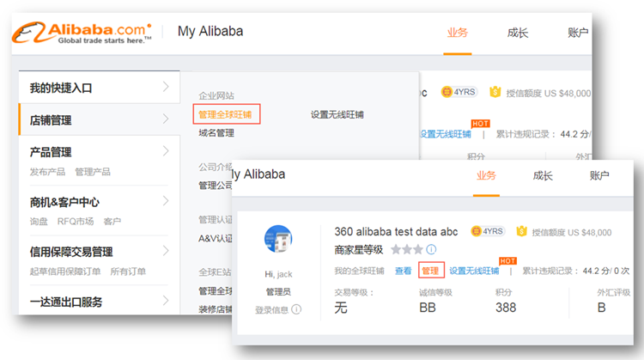Screen dimensions: 644x360
Task: Click 查看 link beside 我的全球旺铺
Action: (403, 271)
